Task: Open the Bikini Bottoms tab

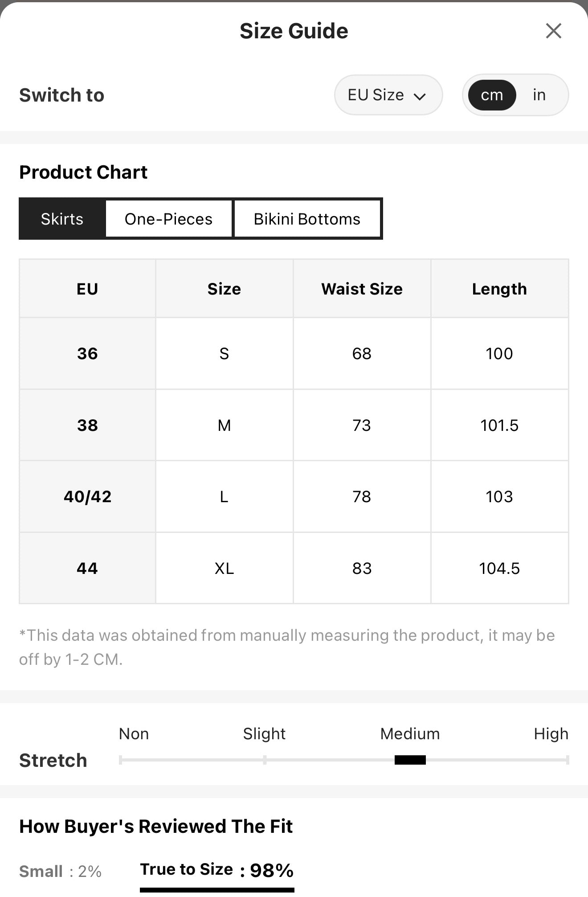Action: [307, 219]
